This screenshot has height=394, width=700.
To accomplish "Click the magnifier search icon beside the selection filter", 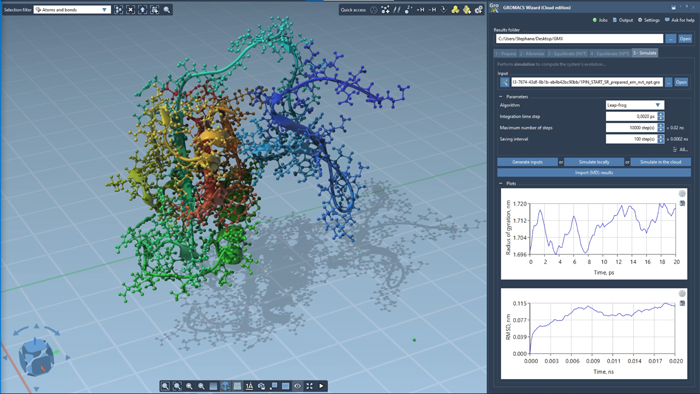I will [167, 9].
